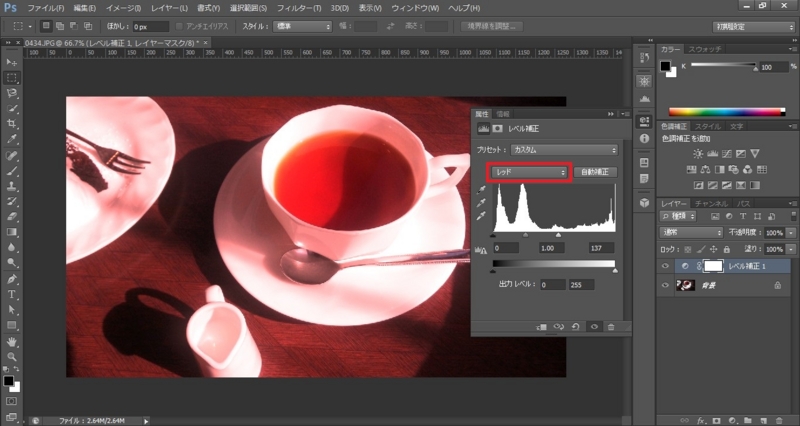Add a Color Balance adjustment (scales icon)
This screenshot has width=800, height=426.
[x=706, y=169]
